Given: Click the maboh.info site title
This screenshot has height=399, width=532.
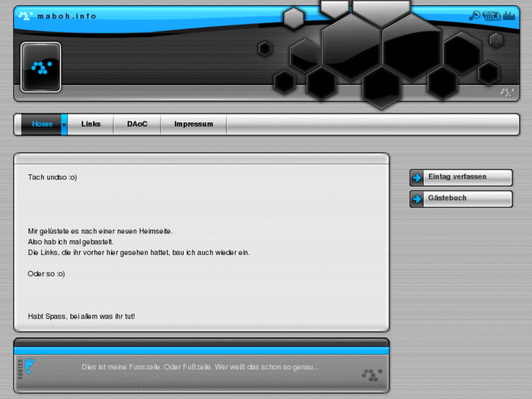Looking at the screenshot, I should pyautogui.click(x=67, y=16).
